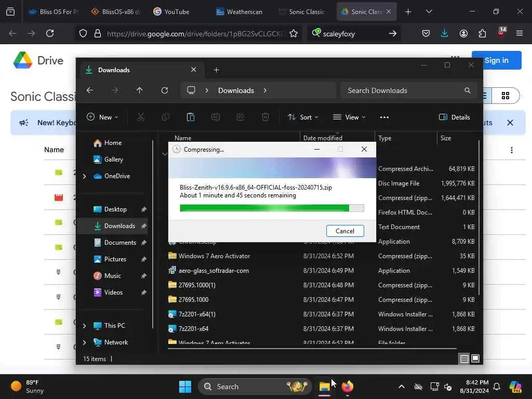This screenshot has width=532, height=399.
Task: Click chevron after Downloads in address bar
Action: pos(265,90)
